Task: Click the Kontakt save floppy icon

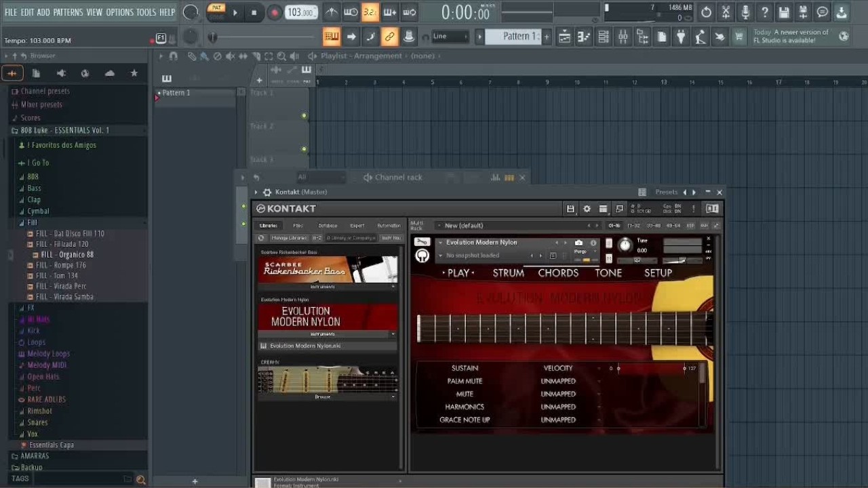Action: point(570,209)
